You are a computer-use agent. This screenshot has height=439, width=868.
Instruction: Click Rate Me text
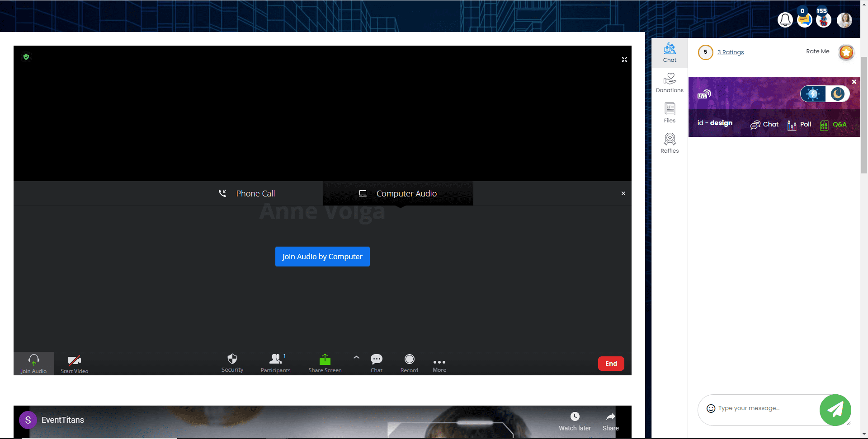click(817, 51)
